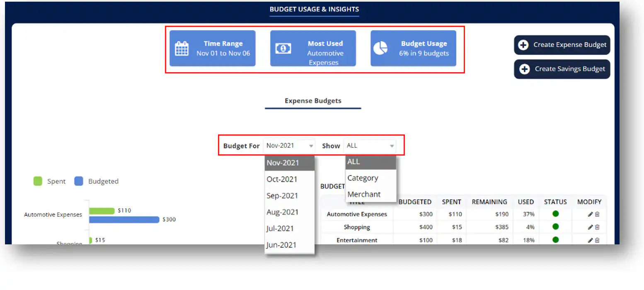Choose Category in the Show options
Viewport: 644px width, 290px height.
tap(363, 178)
